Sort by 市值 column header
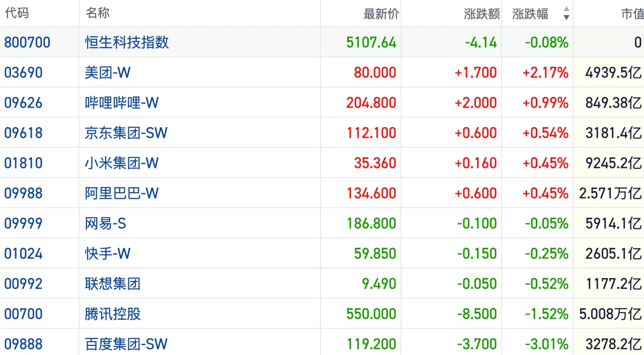Screen dimensions: 644x355 [x=632, y=14]
